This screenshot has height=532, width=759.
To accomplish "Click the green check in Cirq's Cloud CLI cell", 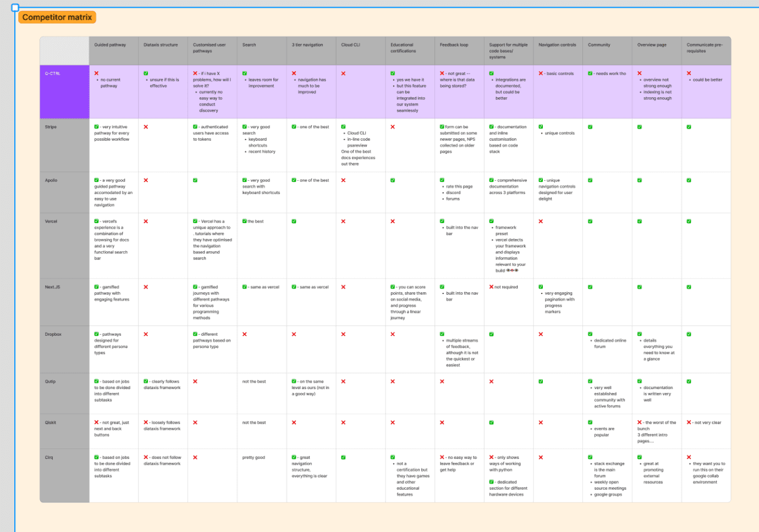I will 343,457.
